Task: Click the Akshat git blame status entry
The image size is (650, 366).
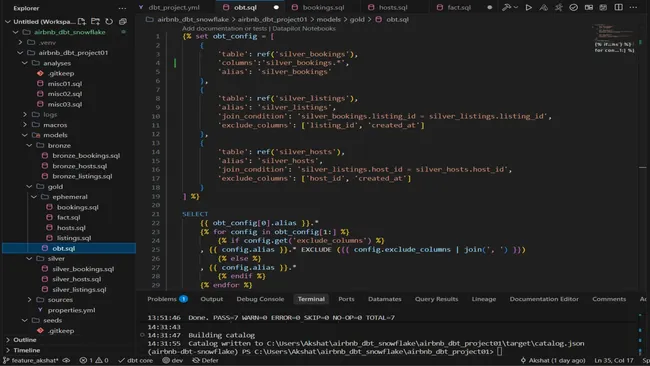Action: pos(553,361)
